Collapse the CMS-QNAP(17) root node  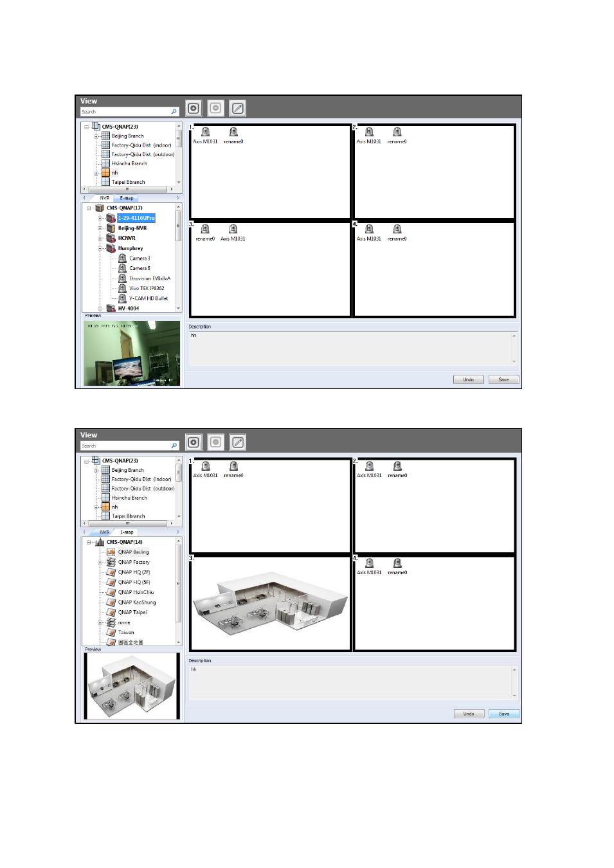pos(89,208)
